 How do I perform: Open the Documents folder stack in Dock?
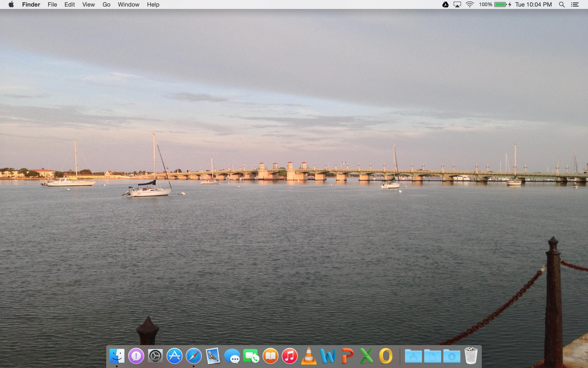point(432,356)
